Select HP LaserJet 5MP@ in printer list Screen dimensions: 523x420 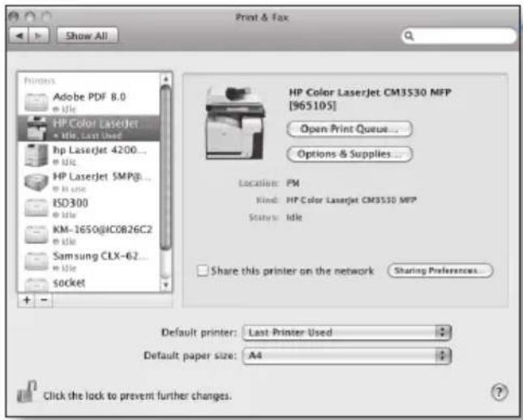click(x=88, y=182)
